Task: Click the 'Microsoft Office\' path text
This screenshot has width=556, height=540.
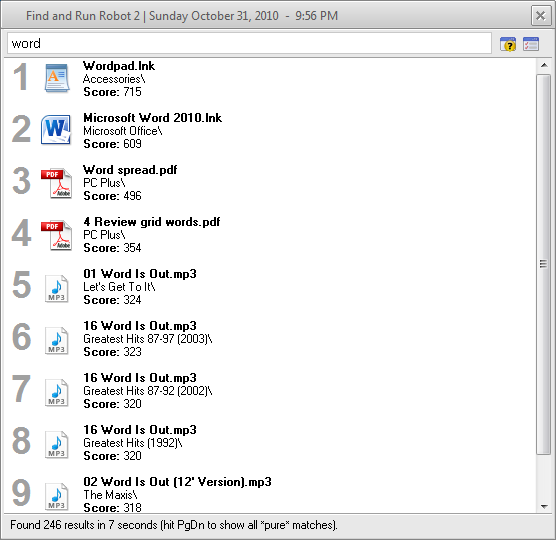Action: 123,131
